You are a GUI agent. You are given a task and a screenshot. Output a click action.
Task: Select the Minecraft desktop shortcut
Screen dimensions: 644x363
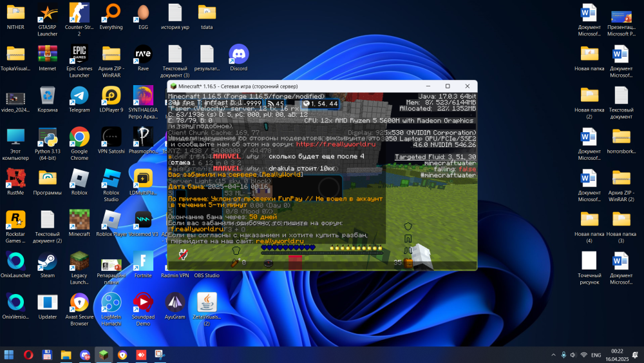pyautogui.click(x=79, y=223)
